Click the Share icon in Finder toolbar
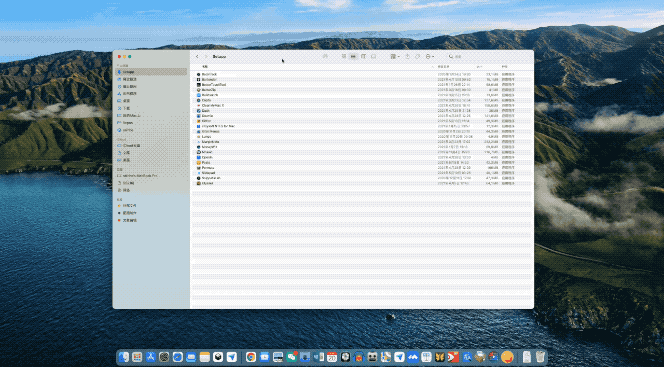The width and height of the screenshot is (664, 367). point(407,56)
